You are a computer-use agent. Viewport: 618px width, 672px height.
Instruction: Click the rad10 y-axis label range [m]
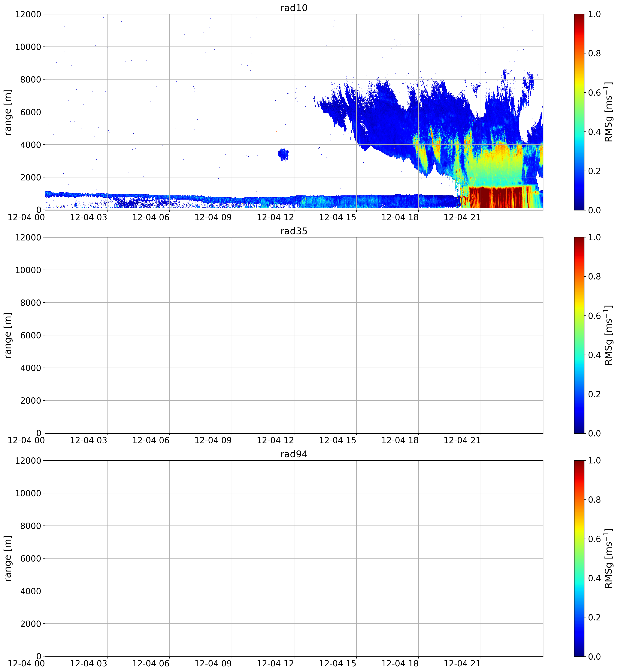8,112
